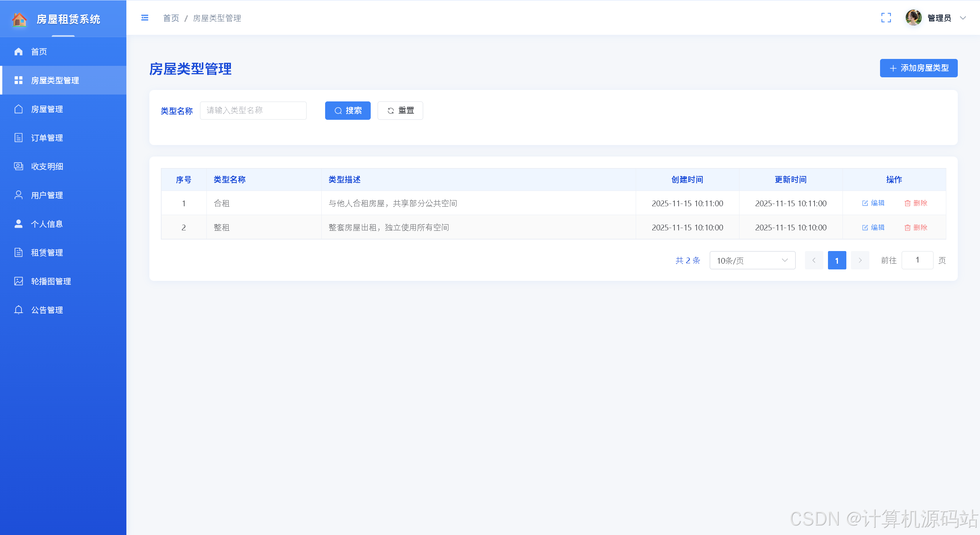Click the 搜索 search button

coord(348,111)
